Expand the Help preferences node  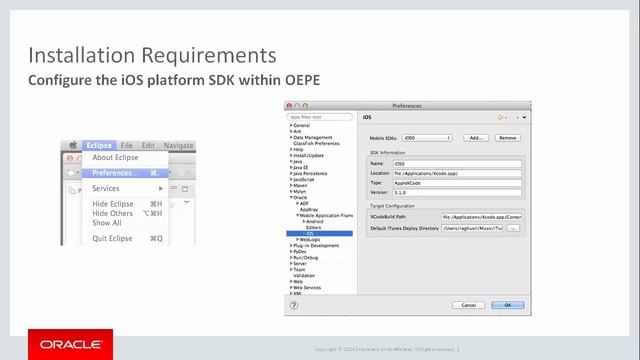tap(291, 149)
